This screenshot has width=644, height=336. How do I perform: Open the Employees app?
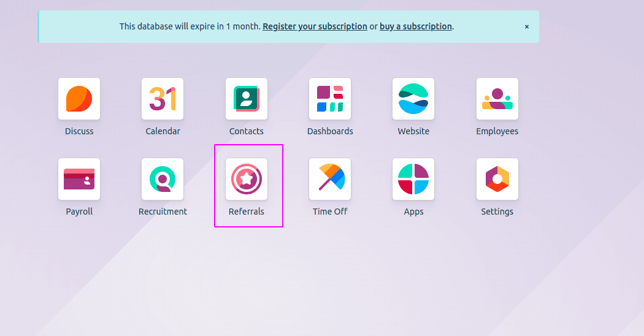(x=497, y=99)
